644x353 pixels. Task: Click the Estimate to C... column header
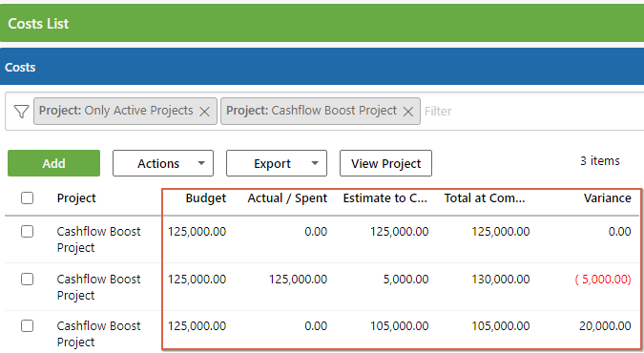[x=385, y=198]
